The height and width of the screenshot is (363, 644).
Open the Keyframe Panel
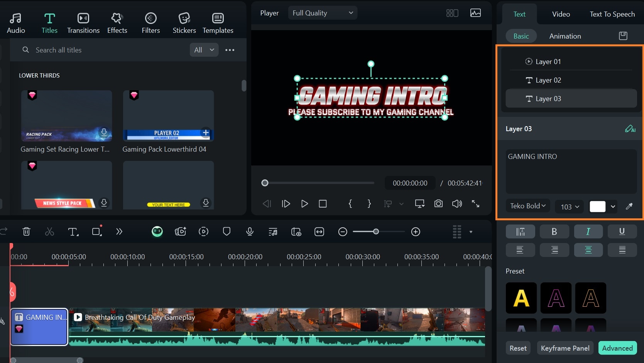565,348
